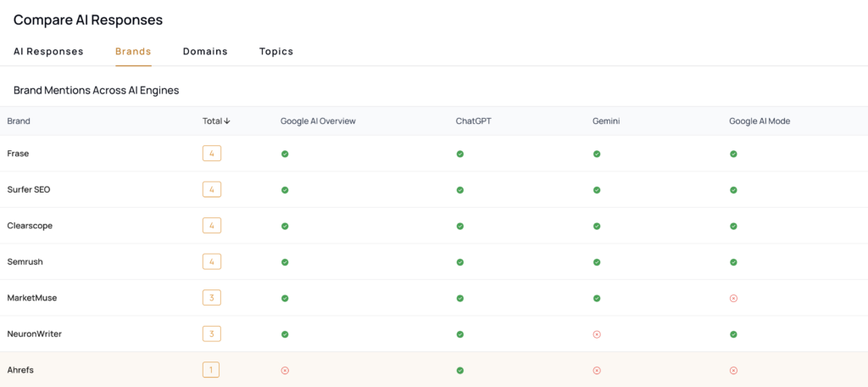Click the Gemini column header

(x=605, y=121)
